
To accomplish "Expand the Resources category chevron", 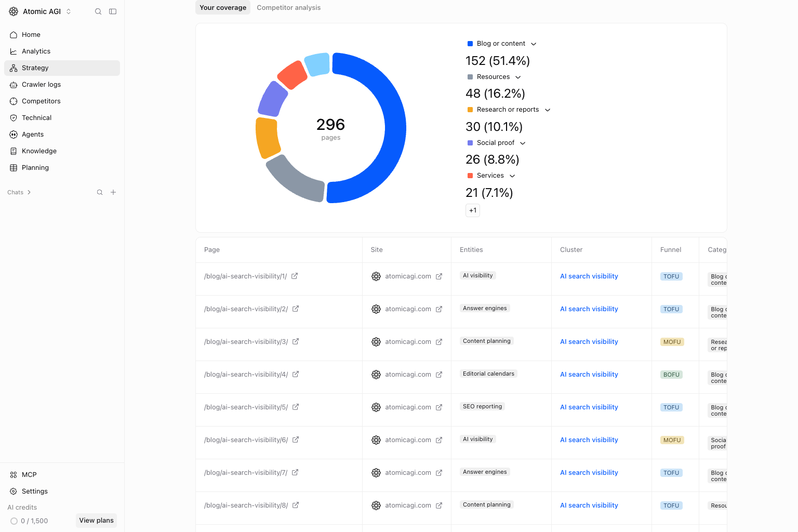I will [518, 77].
